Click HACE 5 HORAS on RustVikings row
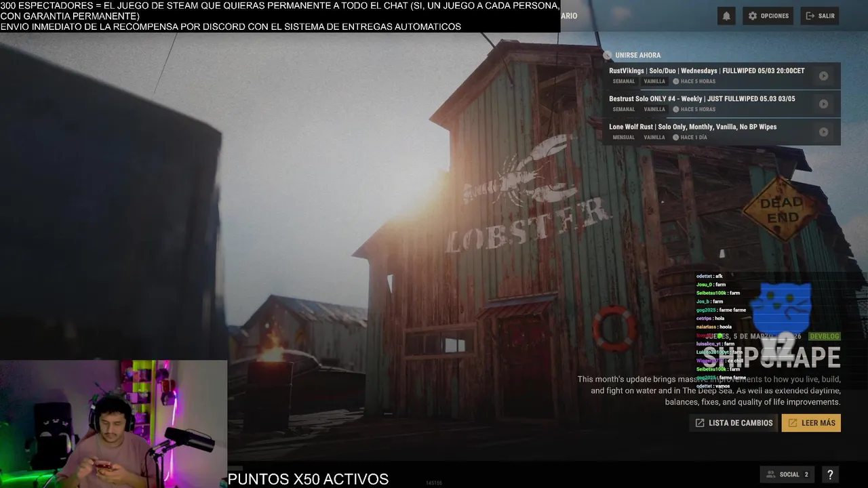The height and width of the screenshot is (488, 868). point(694,81)
